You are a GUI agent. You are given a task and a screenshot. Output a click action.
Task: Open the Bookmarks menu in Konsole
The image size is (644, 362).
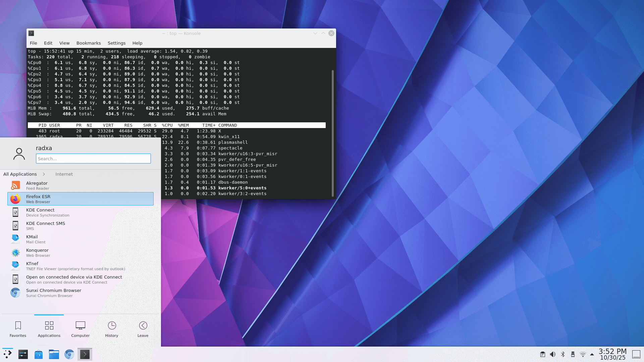pyautogui.click(x=88, y=43)
